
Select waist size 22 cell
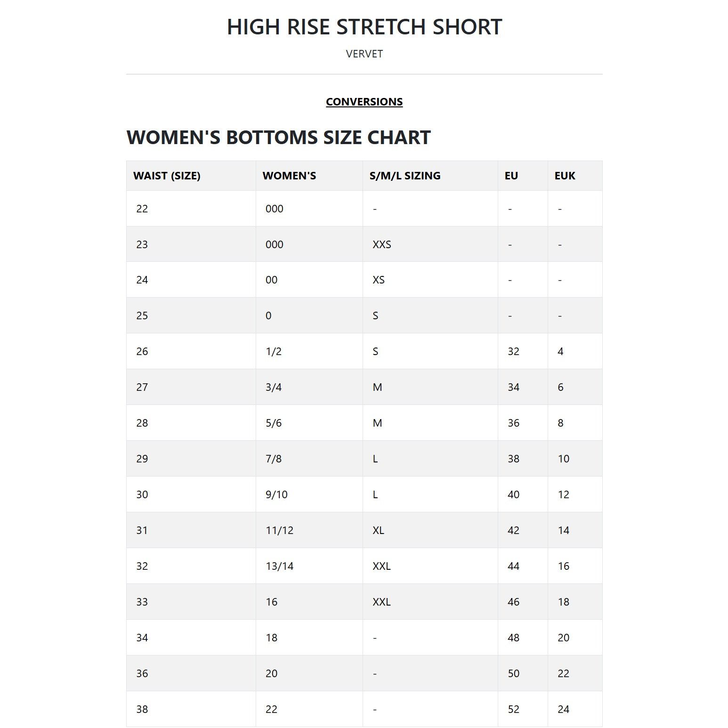[x=191, y=209]
